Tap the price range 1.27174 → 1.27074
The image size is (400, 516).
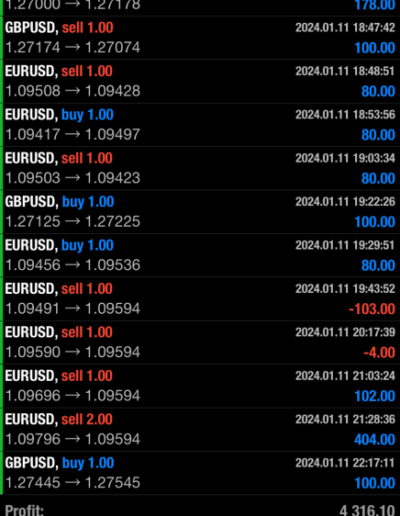click(73, 47)
